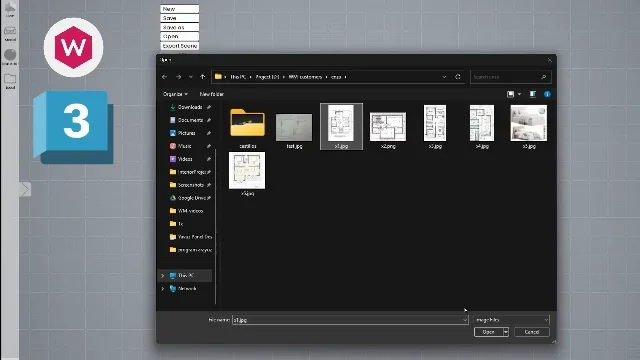
Task: Select the yellow folder in file list
Action: pyautogui.click(x=247, y=122)
